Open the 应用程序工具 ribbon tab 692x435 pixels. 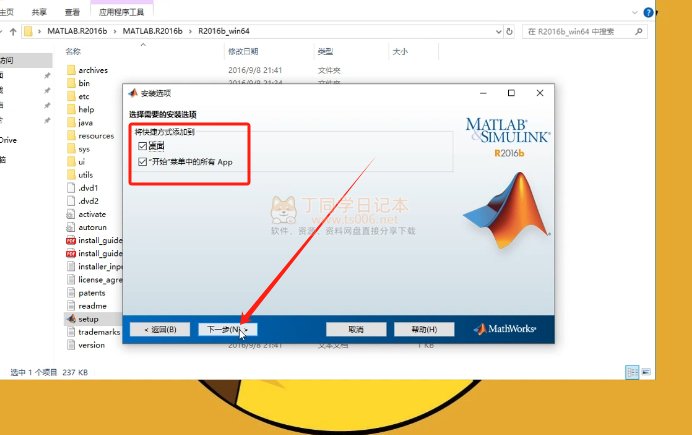121,12
